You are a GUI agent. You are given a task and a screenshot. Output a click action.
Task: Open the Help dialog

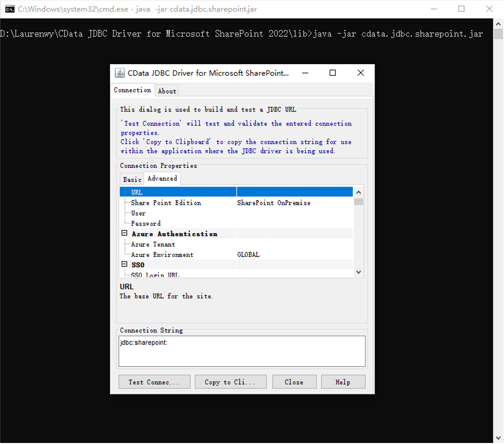click(343, 381)
